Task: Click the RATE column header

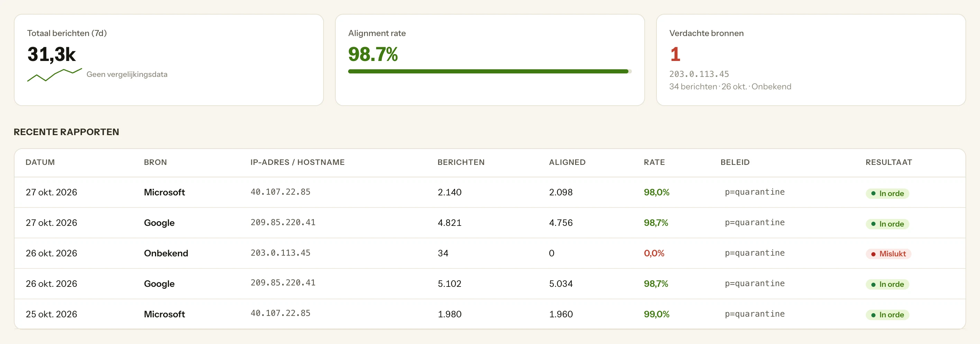Action: point(654,162)
